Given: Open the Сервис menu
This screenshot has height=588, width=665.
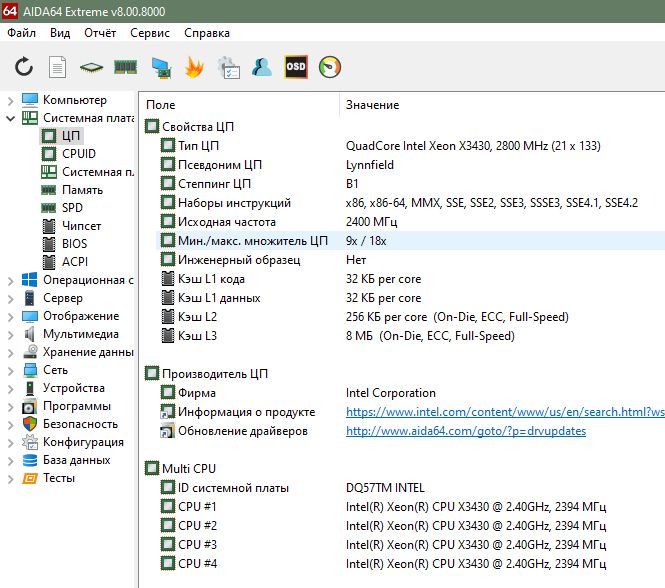Looking at the screenshot, I should coord(150,33).
